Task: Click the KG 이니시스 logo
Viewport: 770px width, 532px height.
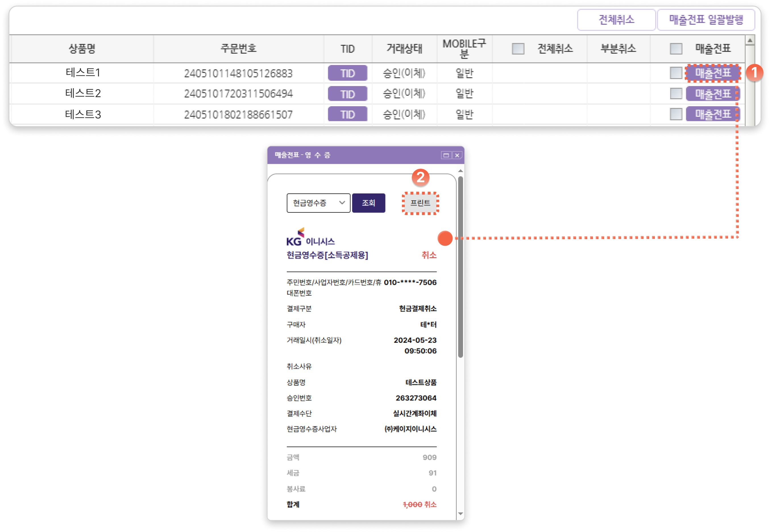Action: click(310, 237)
